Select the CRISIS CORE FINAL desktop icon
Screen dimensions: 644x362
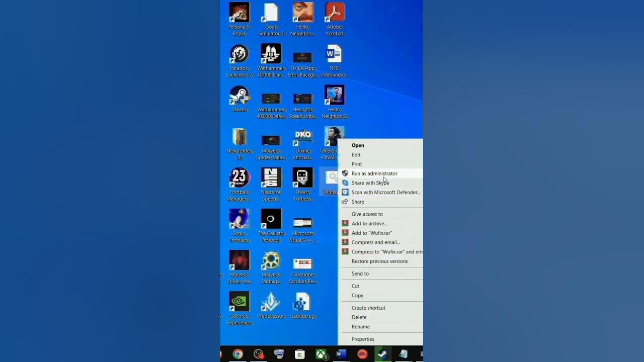click(330, 144)
